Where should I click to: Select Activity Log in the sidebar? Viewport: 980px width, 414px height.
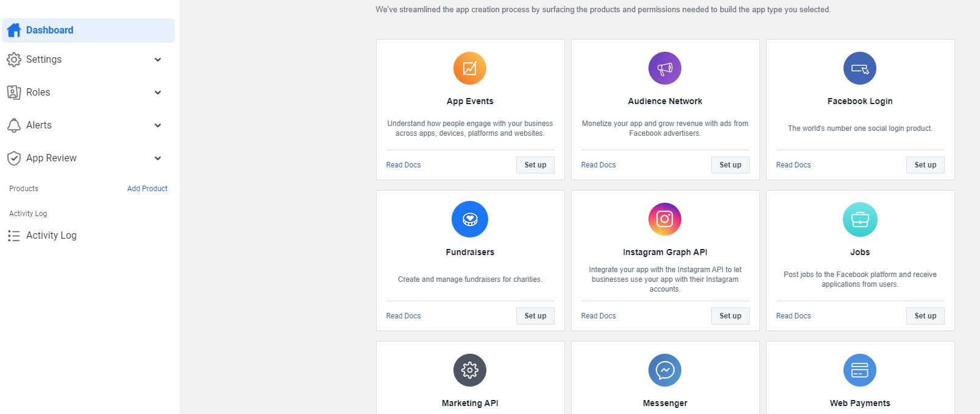point(51,235)
